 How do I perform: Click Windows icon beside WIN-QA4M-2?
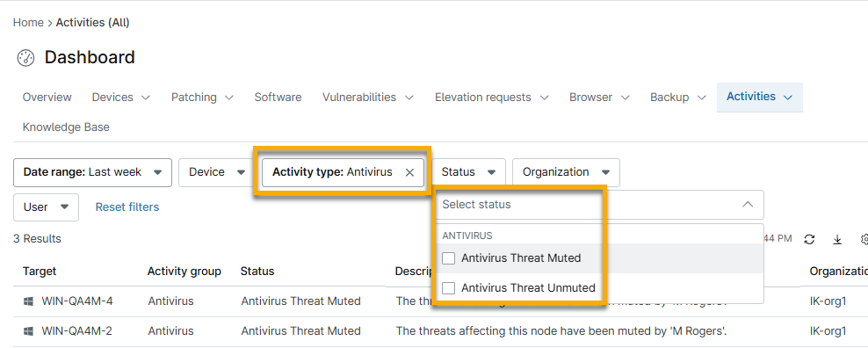point(28,331)
